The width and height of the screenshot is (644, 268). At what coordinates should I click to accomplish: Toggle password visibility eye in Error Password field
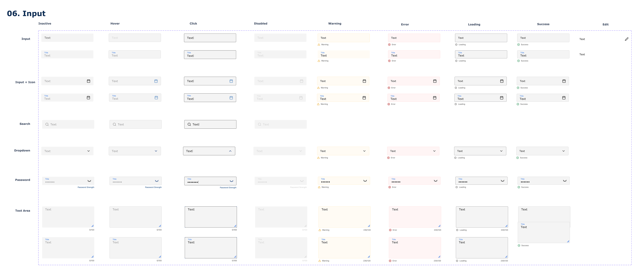point(436,181)
